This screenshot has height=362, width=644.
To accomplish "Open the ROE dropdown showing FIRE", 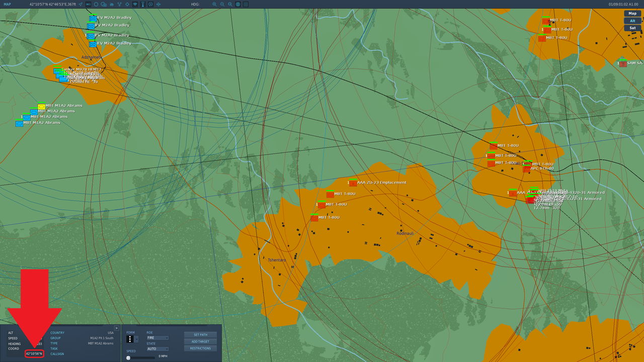I will (x=157, y=338).
